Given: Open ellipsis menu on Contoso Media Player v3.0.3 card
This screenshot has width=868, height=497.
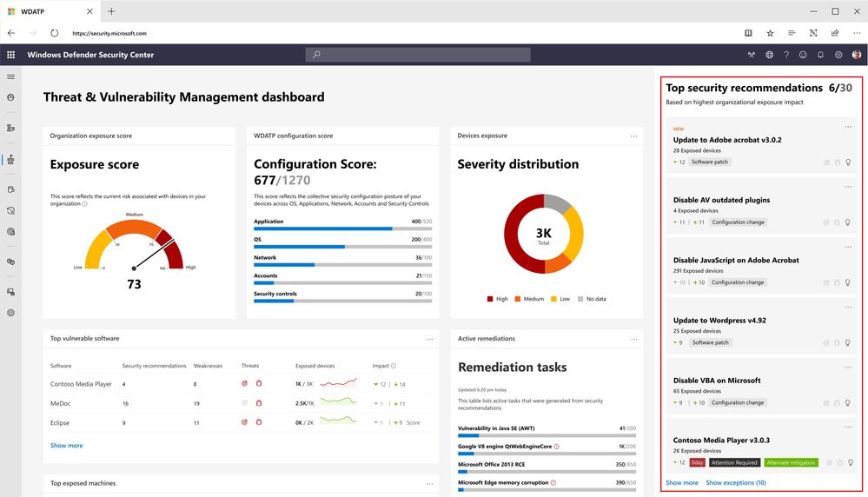Looking at the screenshot, I should tap(847, 427).
